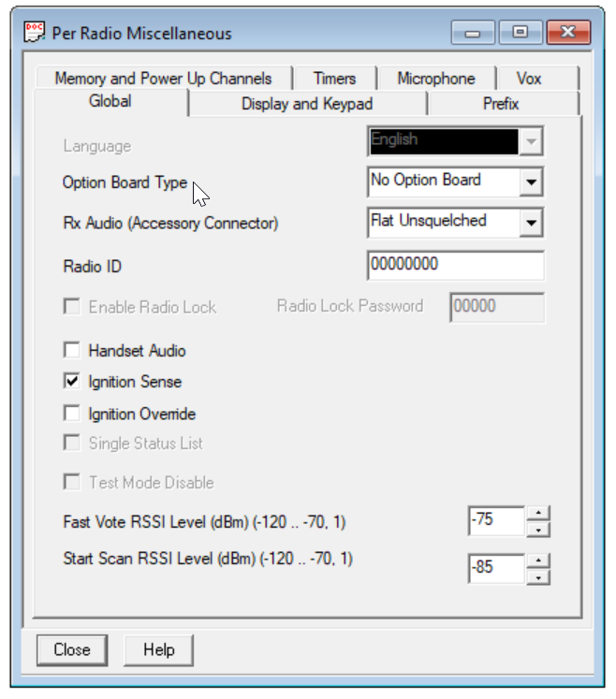Open the Timers tab
The image size is (616, 699).
click(x=334, y=79)
